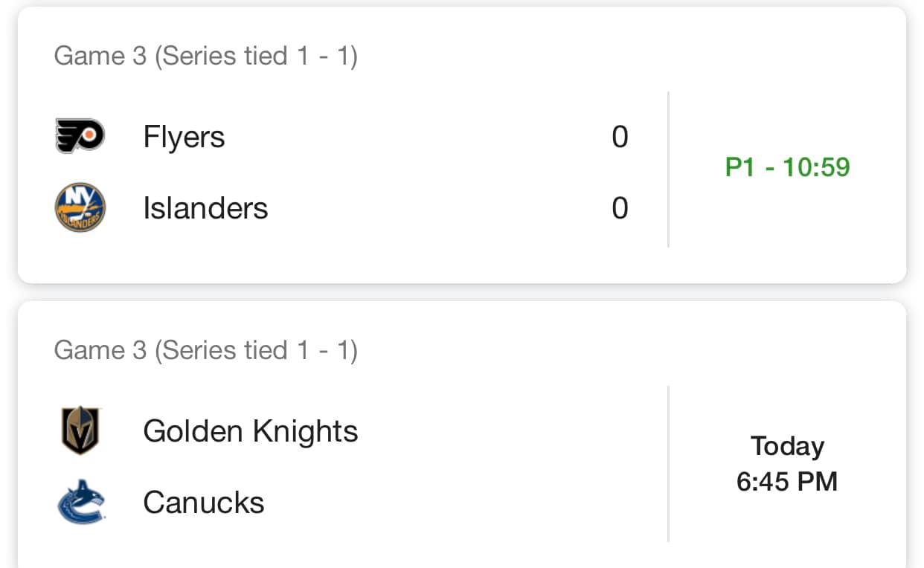Click the Today 6:45 PM start time

(787, 464)
